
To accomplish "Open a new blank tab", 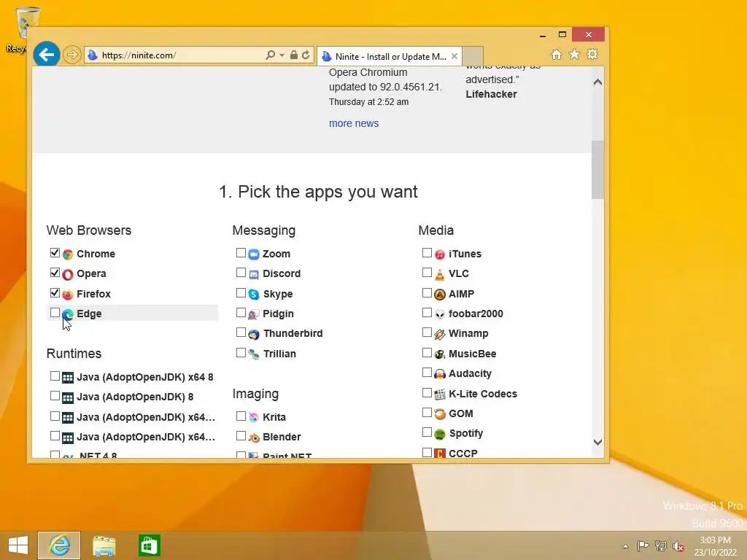I will tap(473, 56).
